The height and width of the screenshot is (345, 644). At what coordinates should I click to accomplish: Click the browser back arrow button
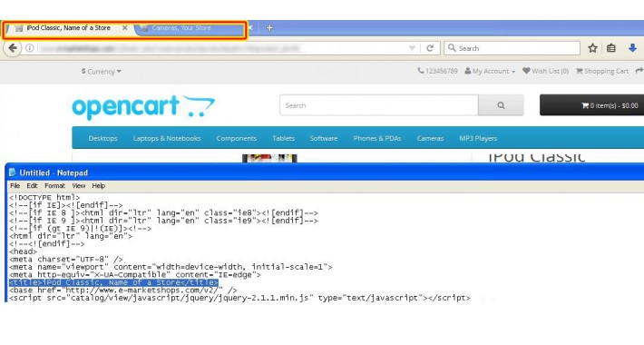click(x=13, y=48)
